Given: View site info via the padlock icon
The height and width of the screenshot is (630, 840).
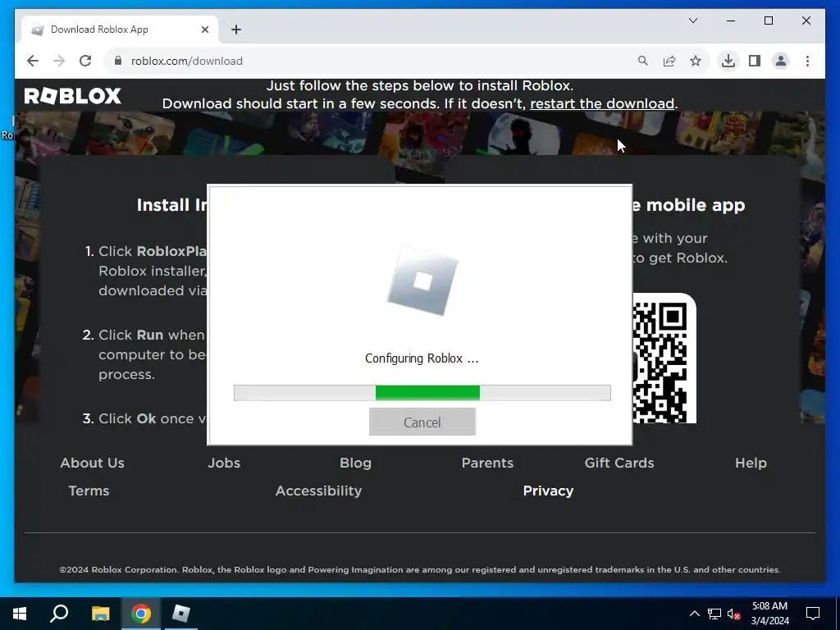Looking at the screenshot, I should (x=118, y=61).
